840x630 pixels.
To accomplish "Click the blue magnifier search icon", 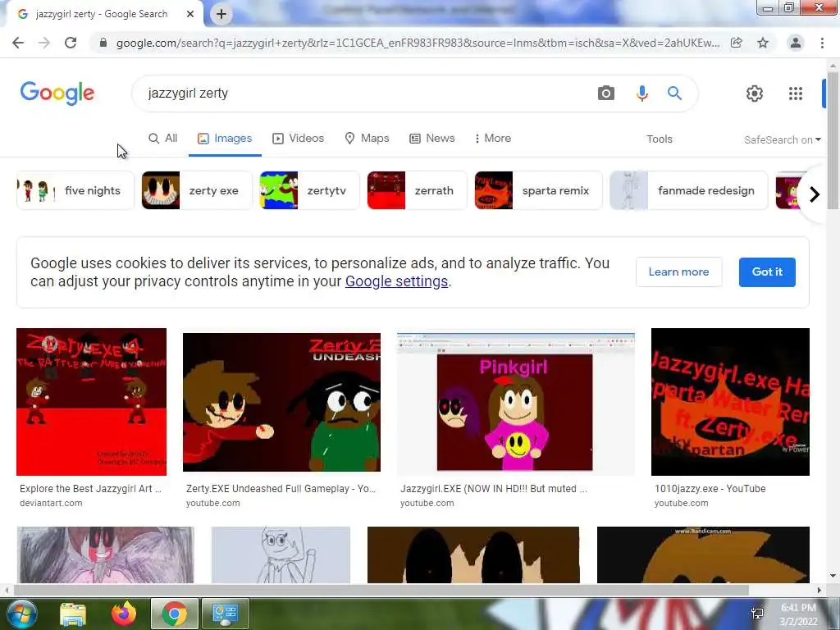I will [x=674, y=94].
